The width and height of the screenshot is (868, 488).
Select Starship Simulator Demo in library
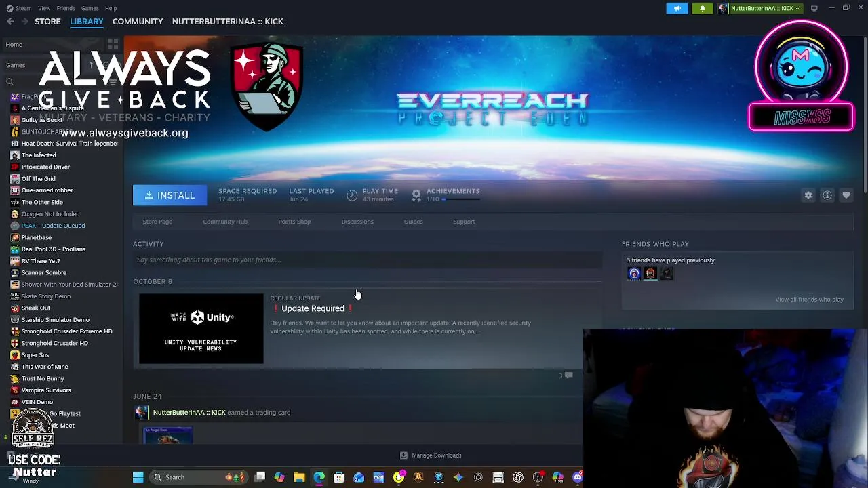click(x=55, y=320)
